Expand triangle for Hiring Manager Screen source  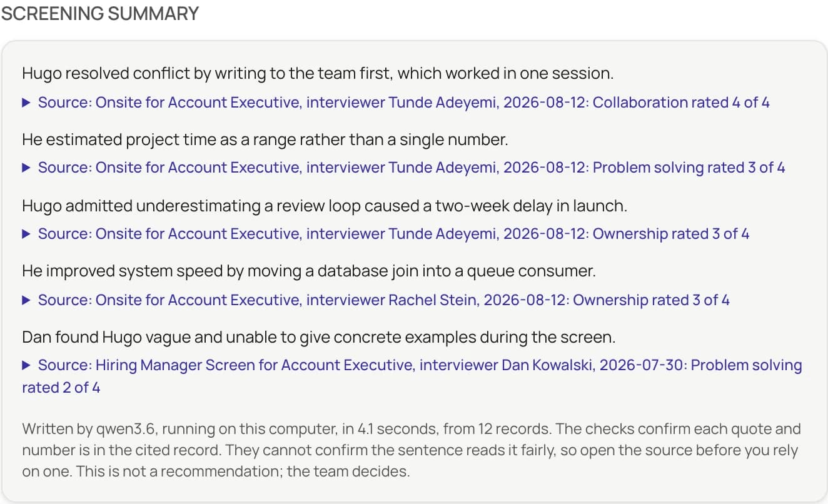(x=26, y=365)
